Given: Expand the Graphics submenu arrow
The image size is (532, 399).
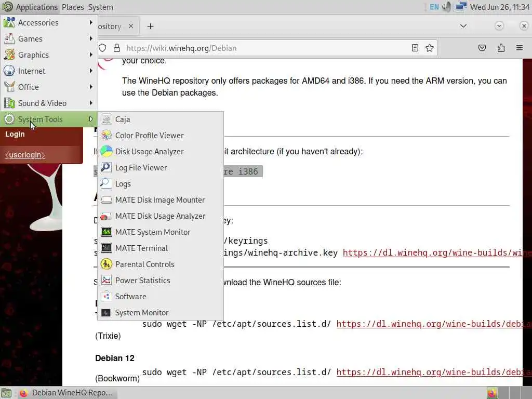Looking at the screenshot, I should tap(90, 55).
